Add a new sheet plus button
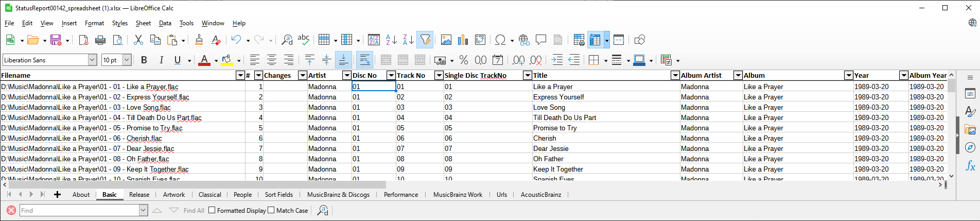Image resolution: width=980 pixels, height=221 pixels. (57, 194)
